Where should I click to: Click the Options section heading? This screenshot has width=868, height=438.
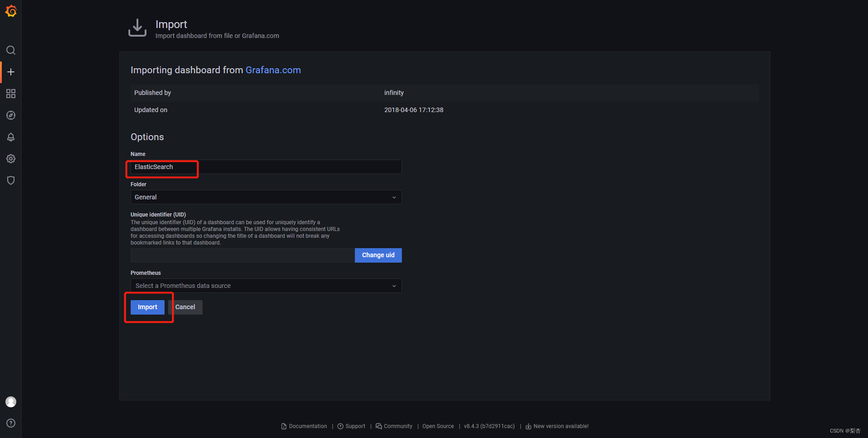coord(147,137)
